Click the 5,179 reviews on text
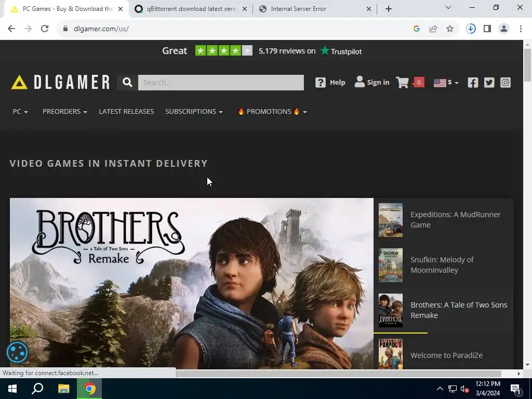The width and height of the screenshot is (532, 399). pos(287,51)
